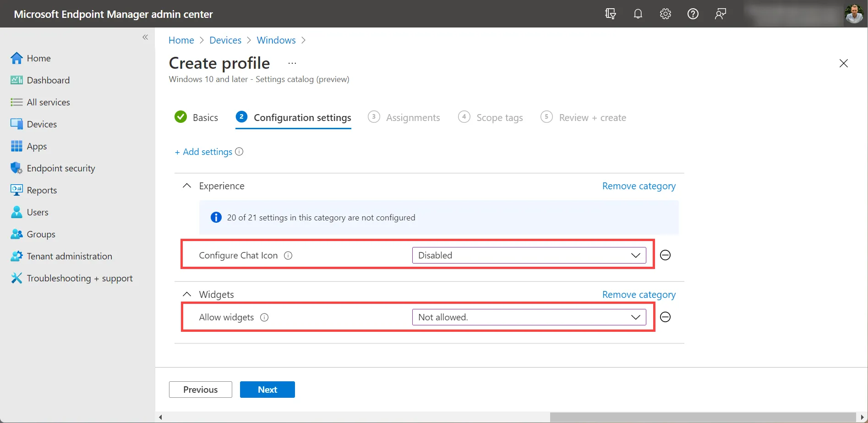Click the All services list icon
868x423 pixels.
click(16, 102)
